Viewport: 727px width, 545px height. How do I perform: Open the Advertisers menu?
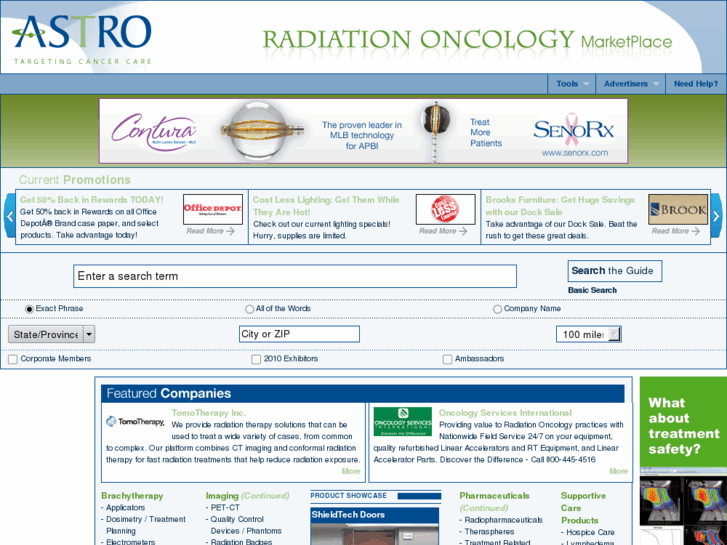click(631, 84)
